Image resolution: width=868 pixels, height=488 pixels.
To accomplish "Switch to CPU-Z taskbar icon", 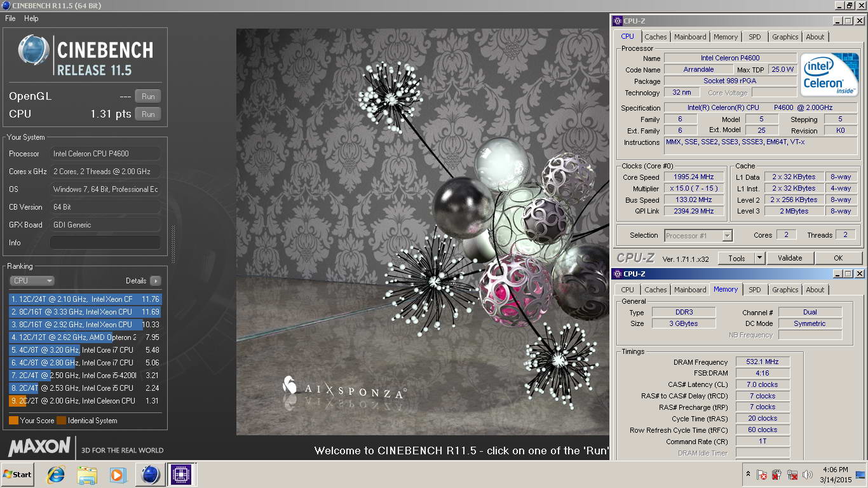I will [180, 475].
